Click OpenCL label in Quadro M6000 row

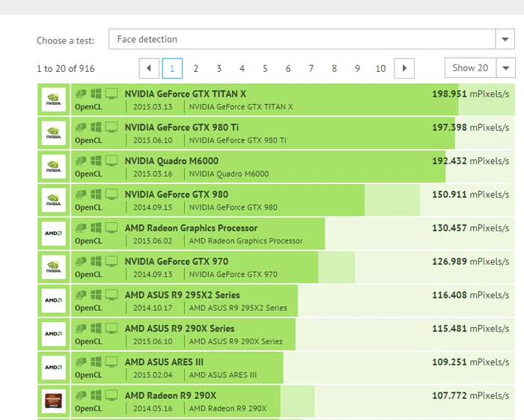88,174
